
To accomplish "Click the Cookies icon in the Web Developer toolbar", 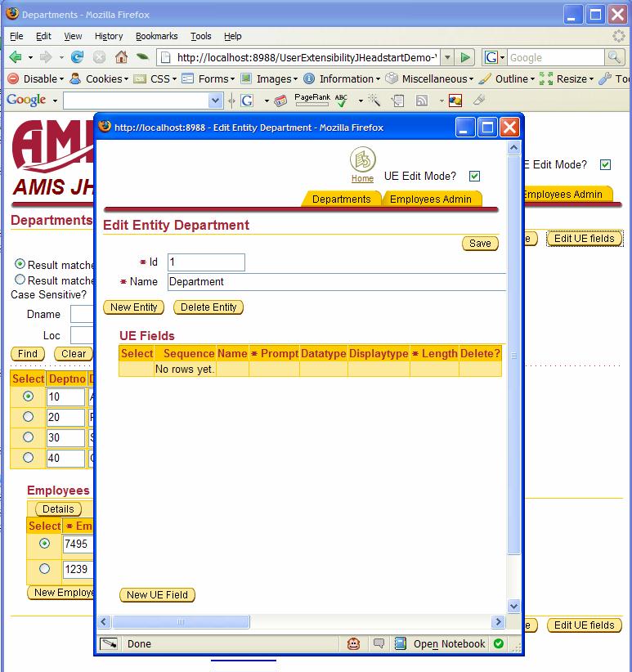I will [x=75, y=78].
